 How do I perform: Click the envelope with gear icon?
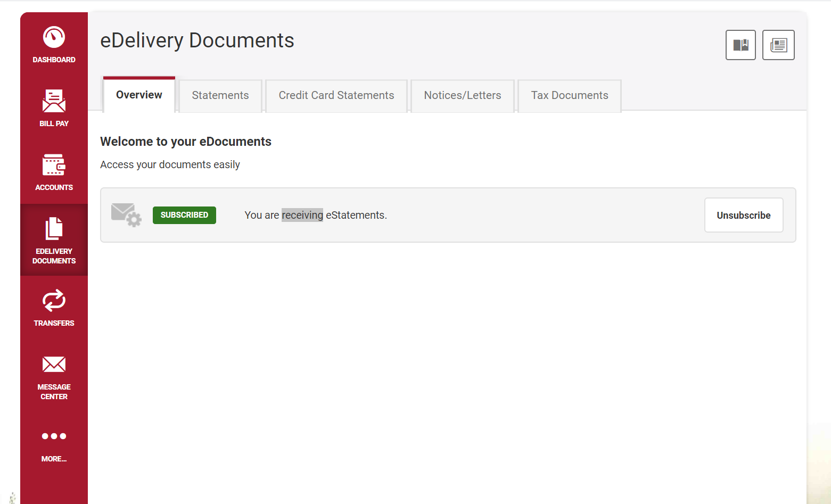(126, 215)
